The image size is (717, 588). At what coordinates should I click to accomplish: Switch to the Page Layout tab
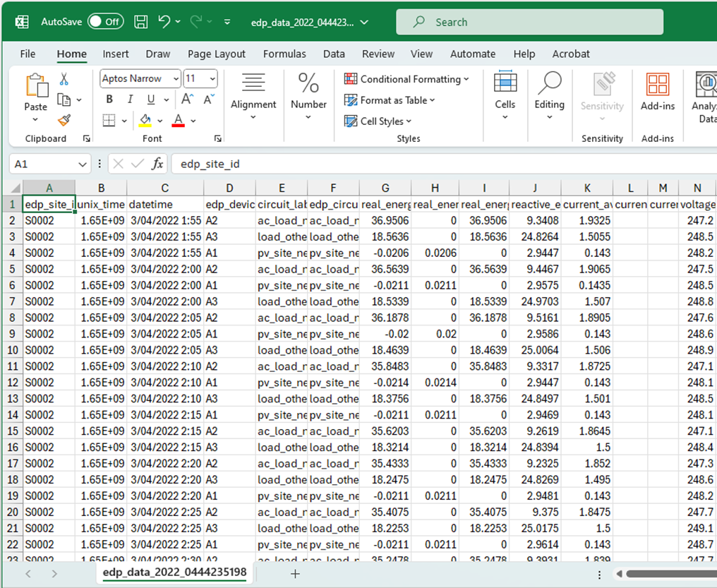pos(217,54)
